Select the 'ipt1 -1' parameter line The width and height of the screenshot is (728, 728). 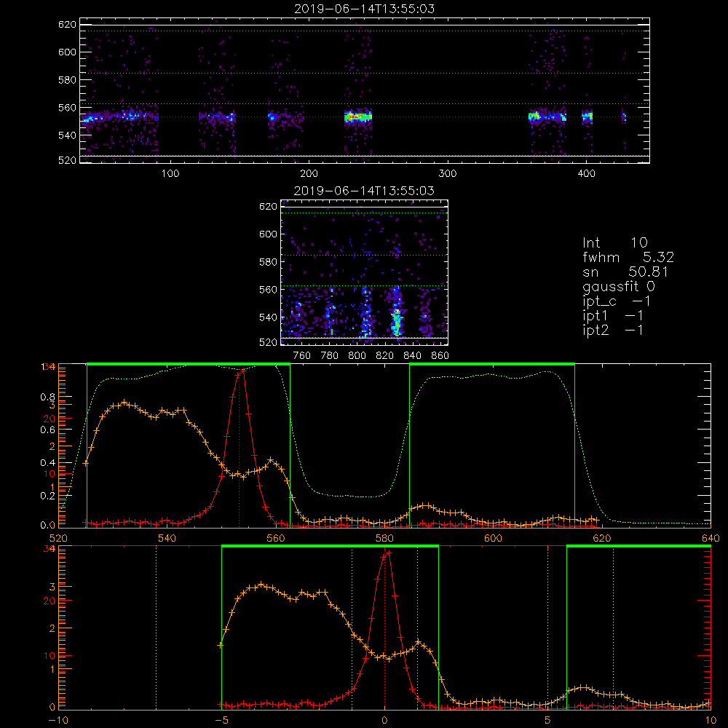tap(613, 316)
